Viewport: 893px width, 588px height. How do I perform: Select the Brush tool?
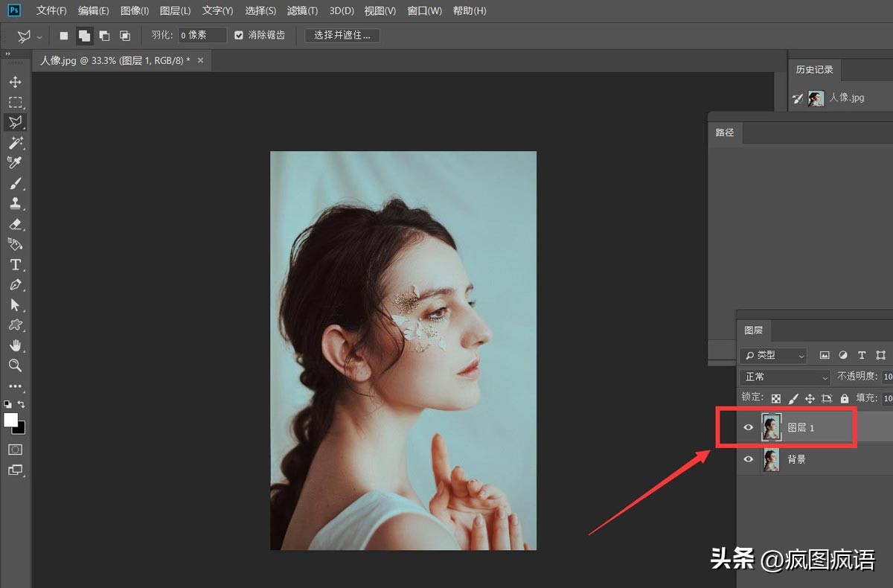tap(15, 183)
